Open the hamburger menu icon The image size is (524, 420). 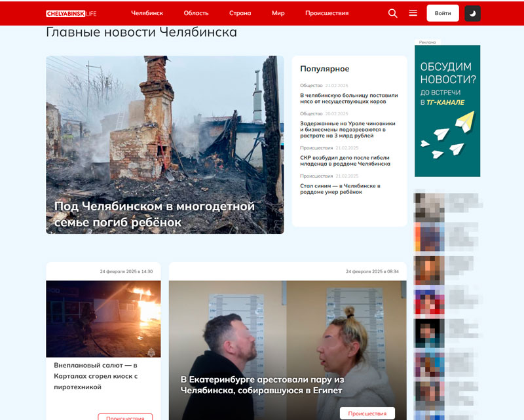click(x=413, y=12)
